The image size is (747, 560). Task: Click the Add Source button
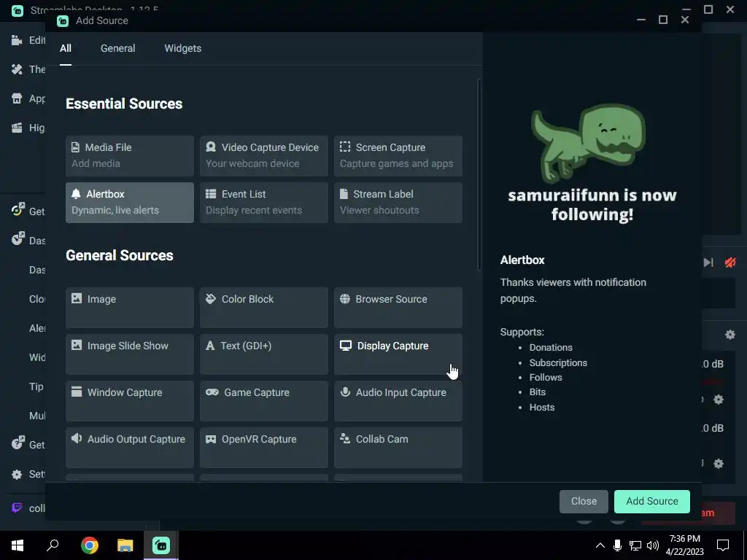tap(651, 502)
